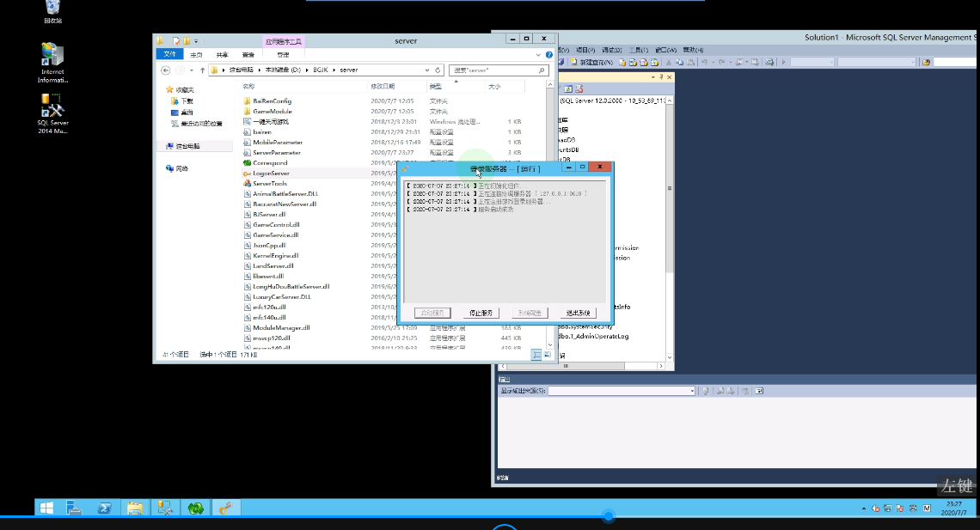Viewport: 980px width, 530px height.
Task: Click the Windows Start button
Action: coord(46,509)
